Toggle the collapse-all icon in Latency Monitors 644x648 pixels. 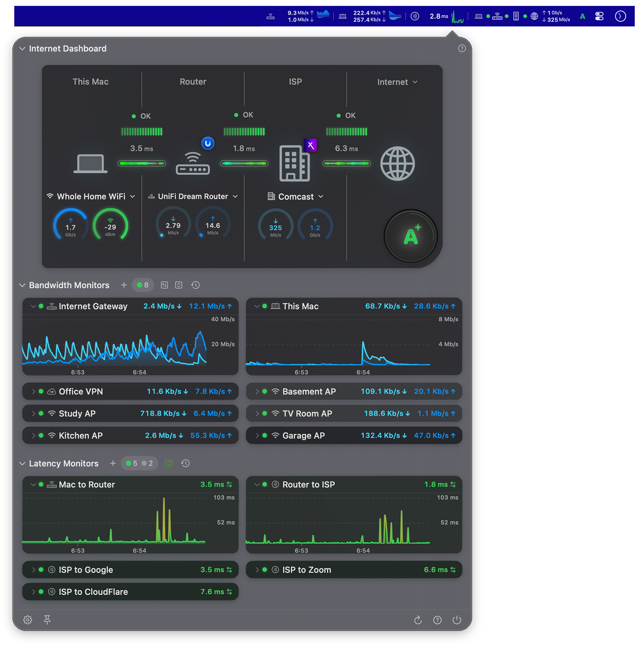(169, 463)
